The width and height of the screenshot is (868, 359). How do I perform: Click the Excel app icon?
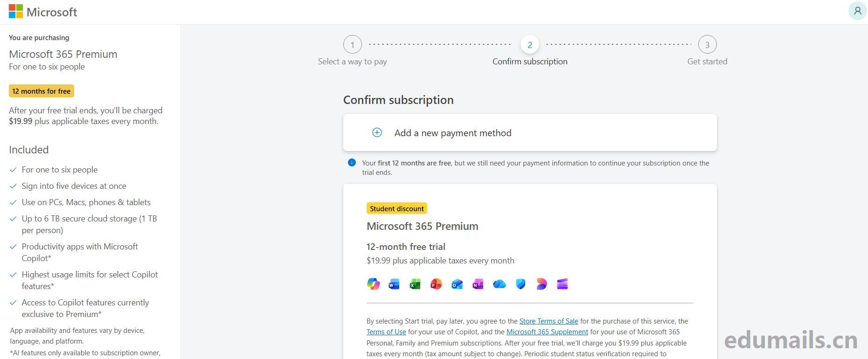click(x=415, y=284)
